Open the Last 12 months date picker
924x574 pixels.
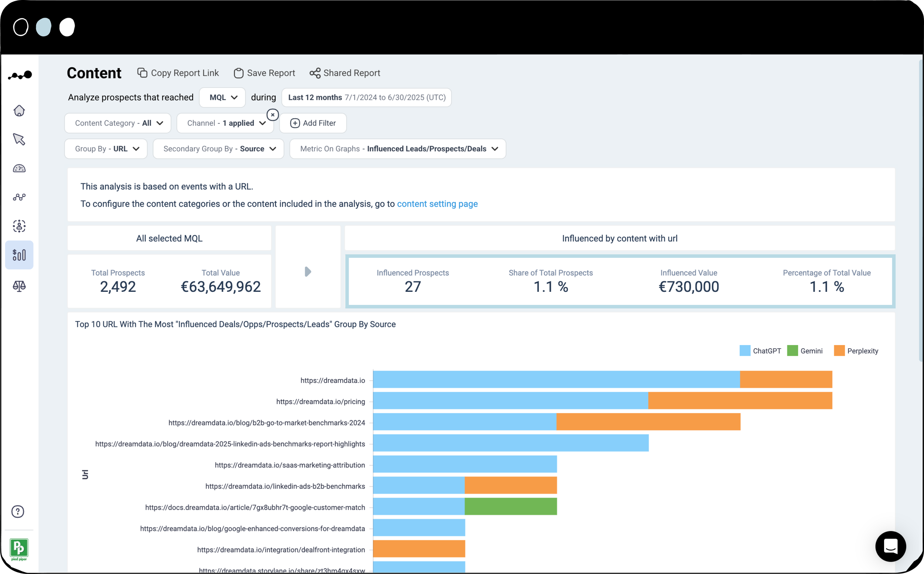coord(367,98)
